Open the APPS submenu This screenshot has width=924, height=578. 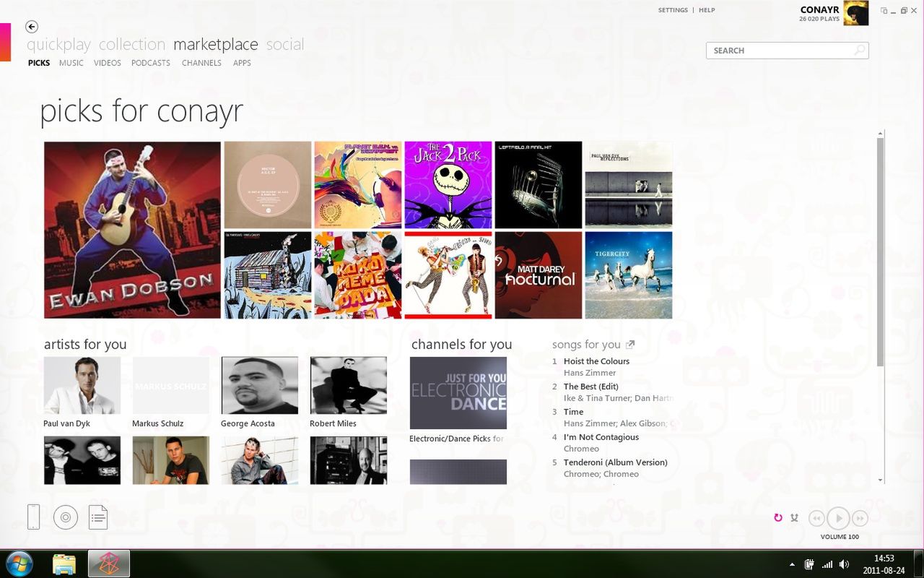[242, 63]
